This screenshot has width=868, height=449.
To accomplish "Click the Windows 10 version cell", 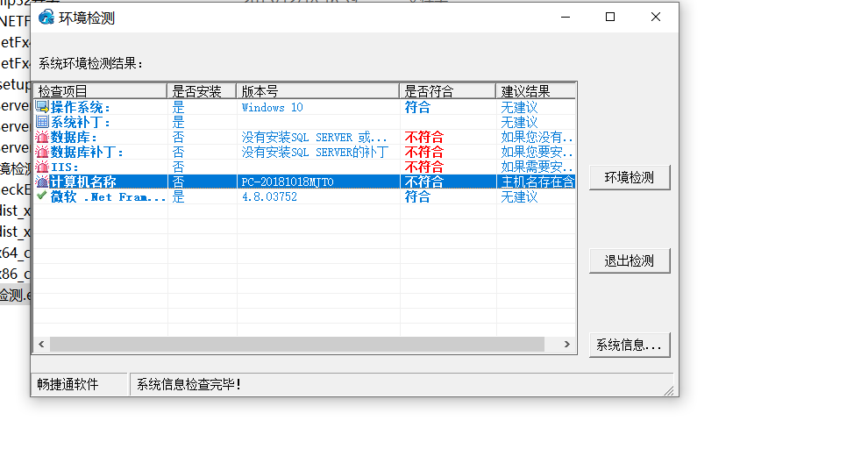I will [x=273, y=107].
